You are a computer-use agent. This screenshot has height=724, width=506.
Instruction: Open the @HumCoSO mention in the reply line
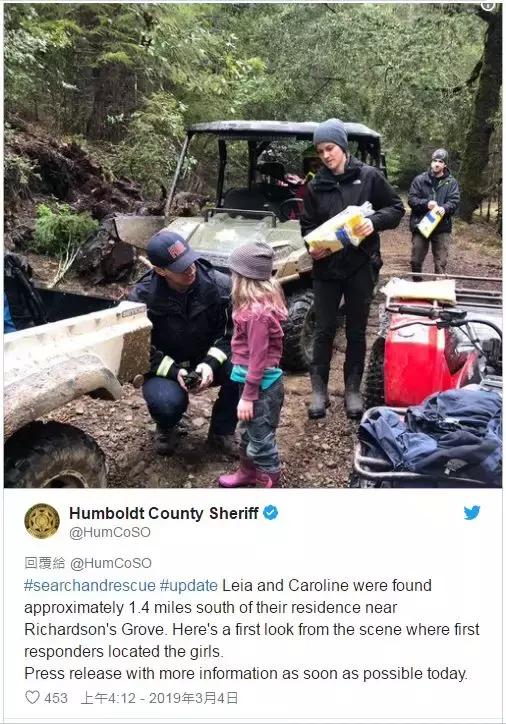click(x=111, y=563)
